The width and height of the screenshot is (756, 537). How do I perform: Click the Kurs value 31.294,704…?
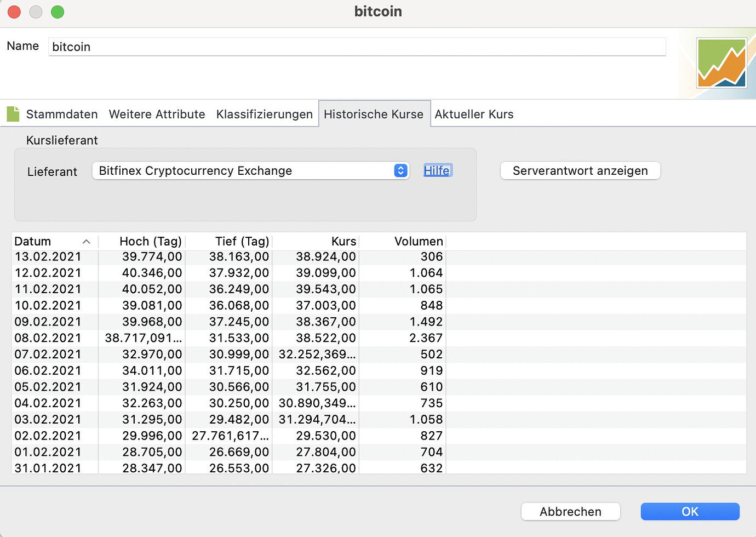[x=317, y=420]
